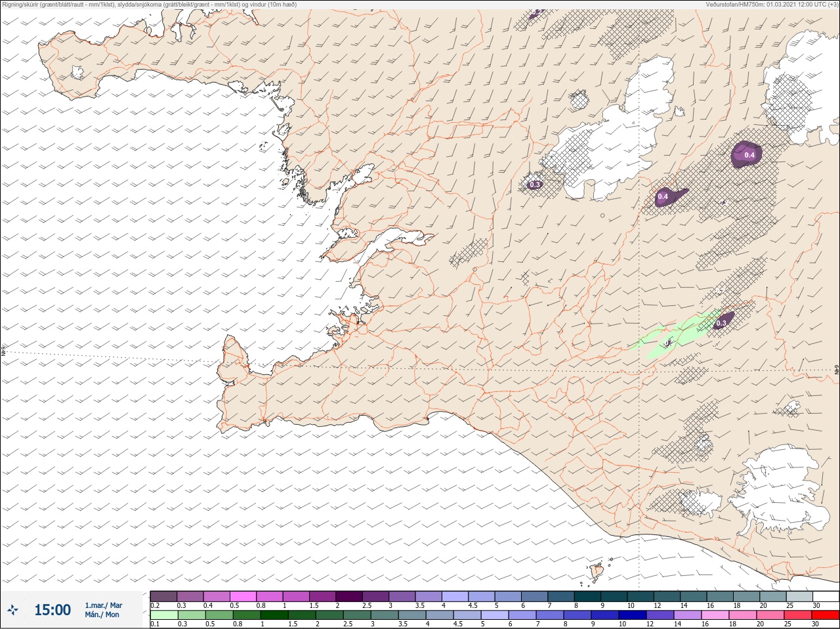This screenshot has width=840, height=629.
Task: Click the '30' label in the top legend row
Action: (x=816, y=605)
